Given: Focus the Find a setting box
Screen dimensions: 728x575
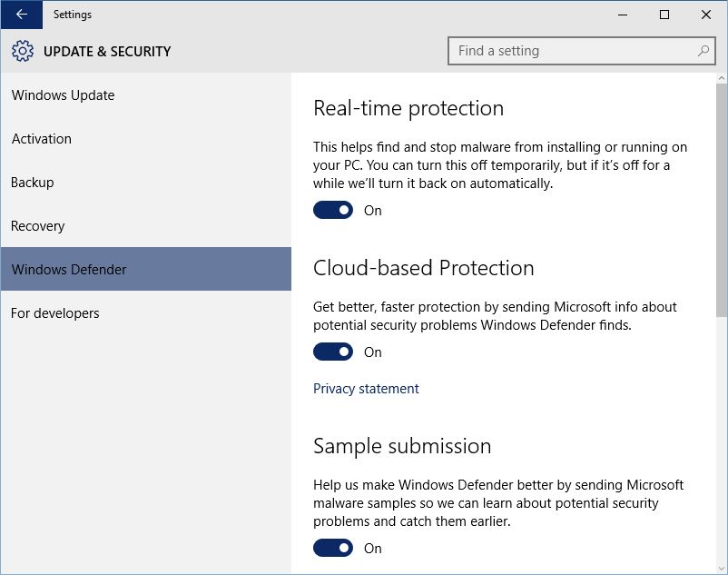Looking at the screenshot, I should tap(581, 51).
